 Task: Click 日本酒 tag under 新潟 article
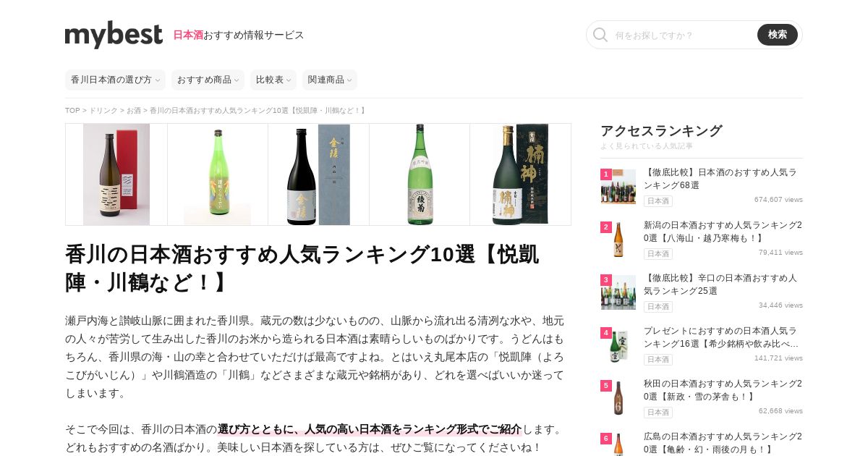tap(658, 254)
